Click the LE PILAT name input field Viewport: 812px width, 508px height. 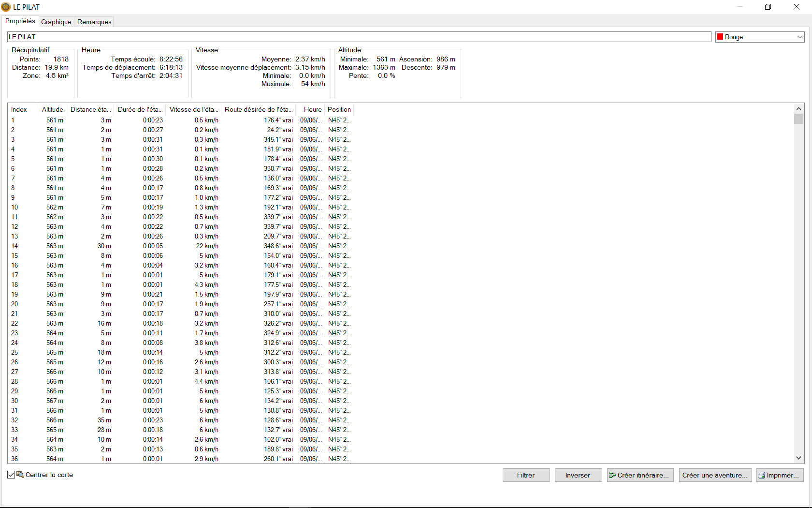(x=359, y=37)
